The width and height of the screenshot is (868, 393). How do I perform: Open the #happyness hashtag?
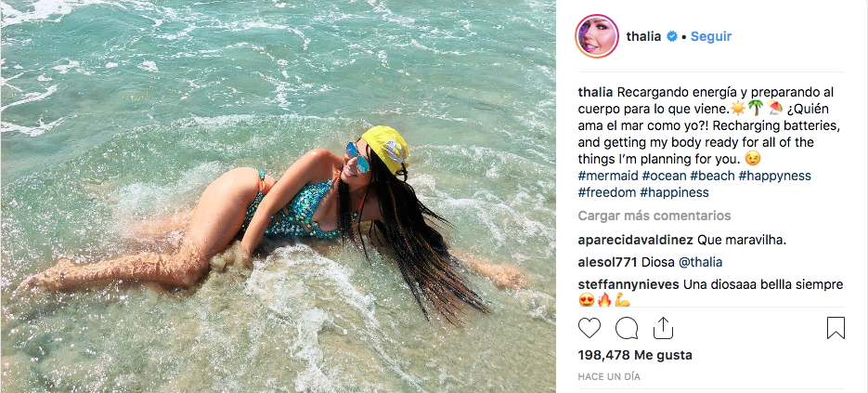pyautogui.click(x=774, y=176)
